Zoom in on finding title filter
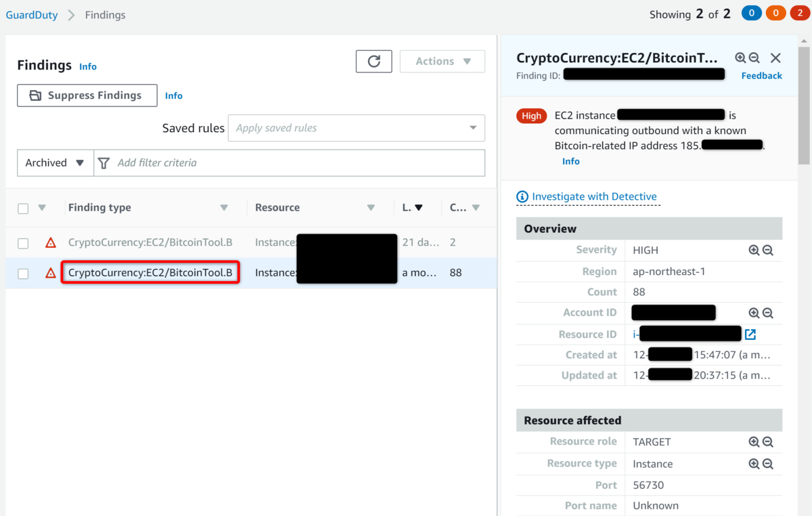The image size is (812, 516). pos(740,58)
